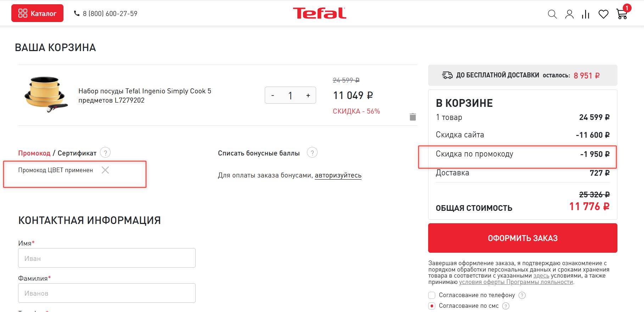Viewport: 644px width, 312px height.
Task: Show help for Промокод / Сертификат
Action: point(105,153)
